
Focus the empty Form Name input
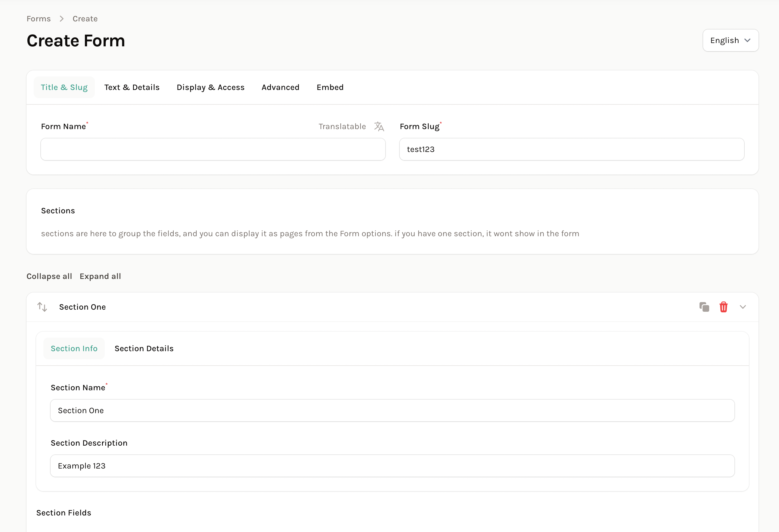click(213, 150)
